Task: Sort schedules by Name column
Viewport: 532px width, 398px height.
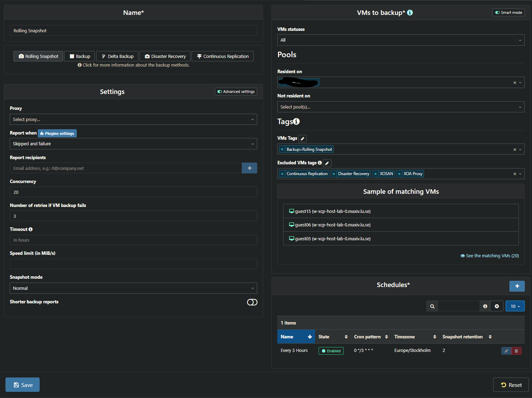Action: (296, 337)
